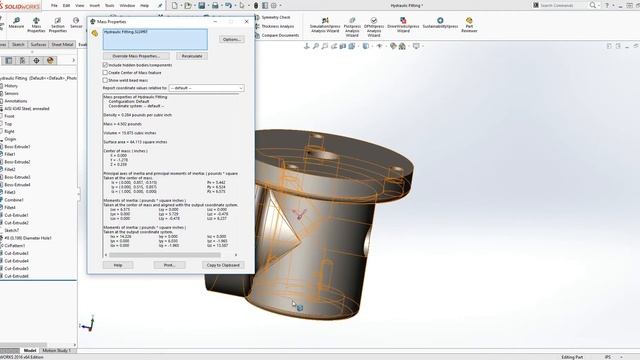The image size is (640, 360).
Task: Collapse the feature tree panel handle
Action: [x=79, y=195]
